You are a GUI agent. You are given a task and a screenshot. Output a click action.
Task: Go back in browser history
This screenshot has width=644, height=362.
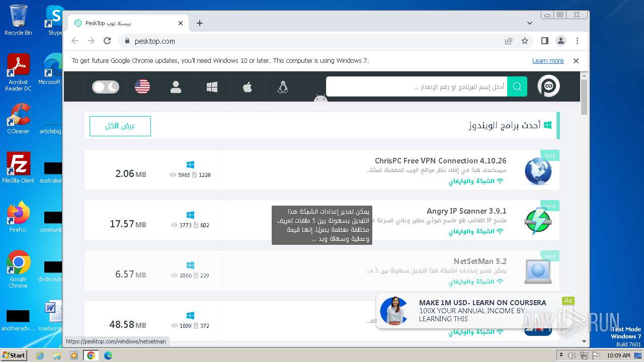tap(75, 41)
